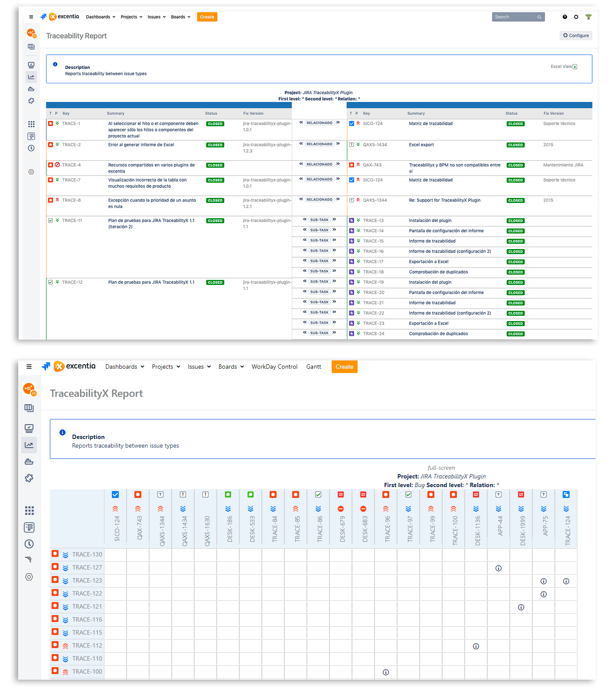The width and height of the screenshot is (616, 694).
Task: Expand the Dashboards dropdown in bottom window
Action: click(x=125, y=367)
